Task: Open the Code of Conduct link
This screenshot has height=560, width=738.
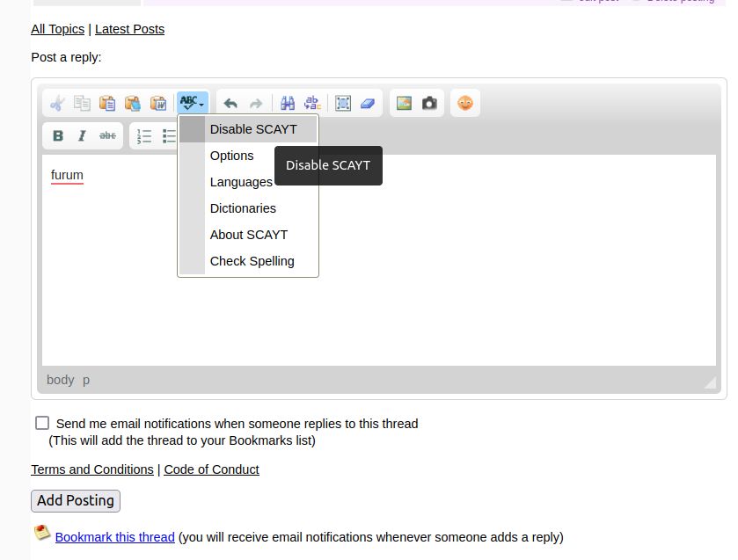Action: [211, 469]
